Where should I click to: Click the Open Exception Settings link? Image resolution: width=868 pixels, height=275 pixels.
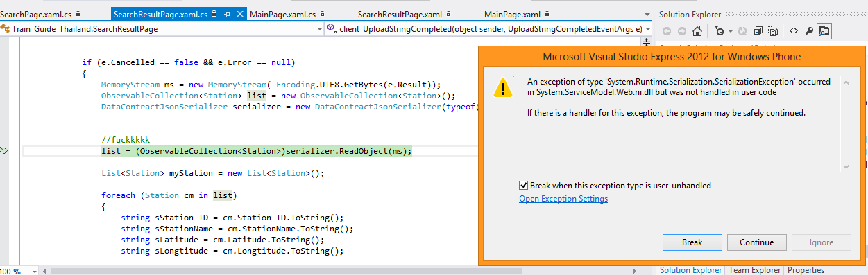(x=563, y=199)
